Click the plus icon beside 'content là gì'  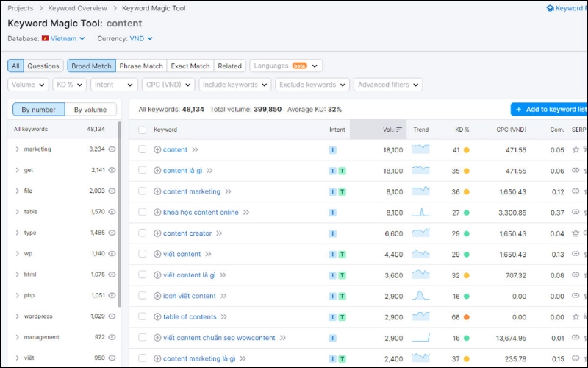click(157, 171)
